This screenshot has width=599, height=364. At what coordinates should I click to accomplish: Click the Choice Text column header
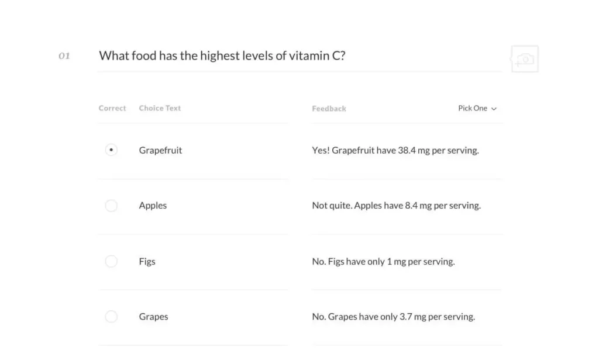(x=160, y=108)
